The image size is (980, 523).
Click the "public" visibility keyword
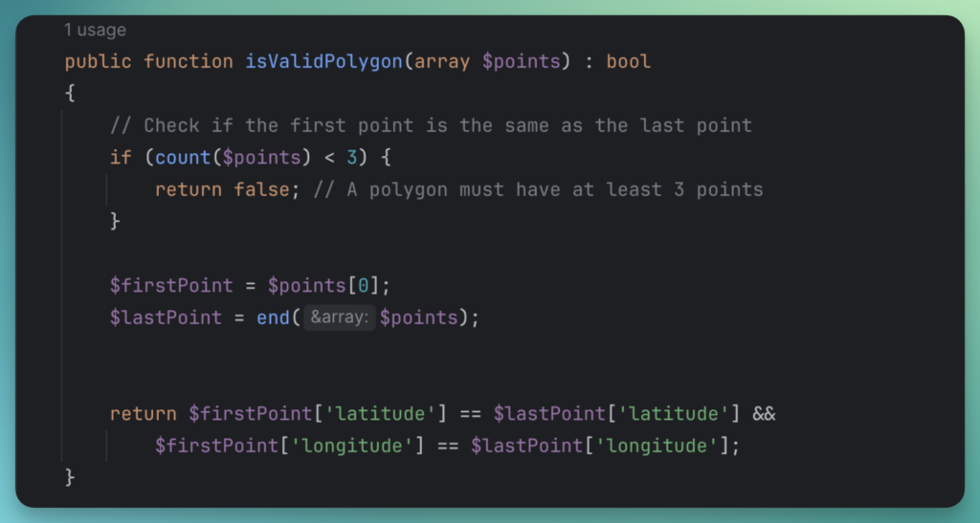98,62
